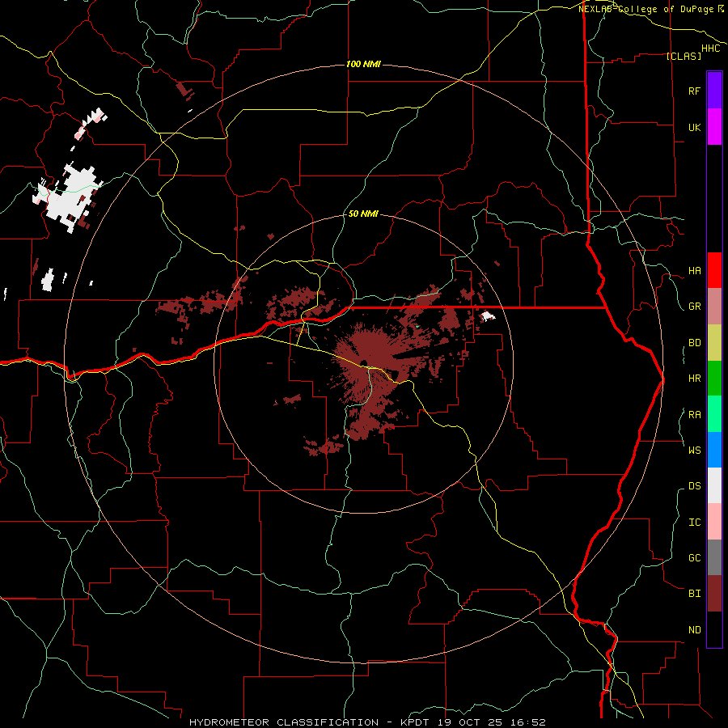Click the UK magenta legend swatch
The width and height of the screenshot is (728, 728).
(x=714, y=127)
